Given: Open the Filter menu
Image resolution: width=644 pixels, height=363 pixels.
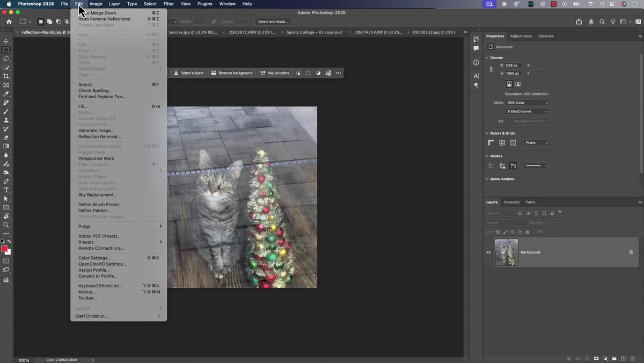Looking at the screenshot, I should click(169, 4).
